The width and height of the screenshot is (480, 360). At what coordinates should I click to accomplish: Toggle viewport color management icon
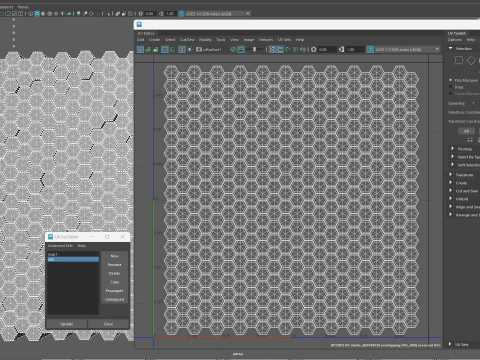[x=181, y=14]
